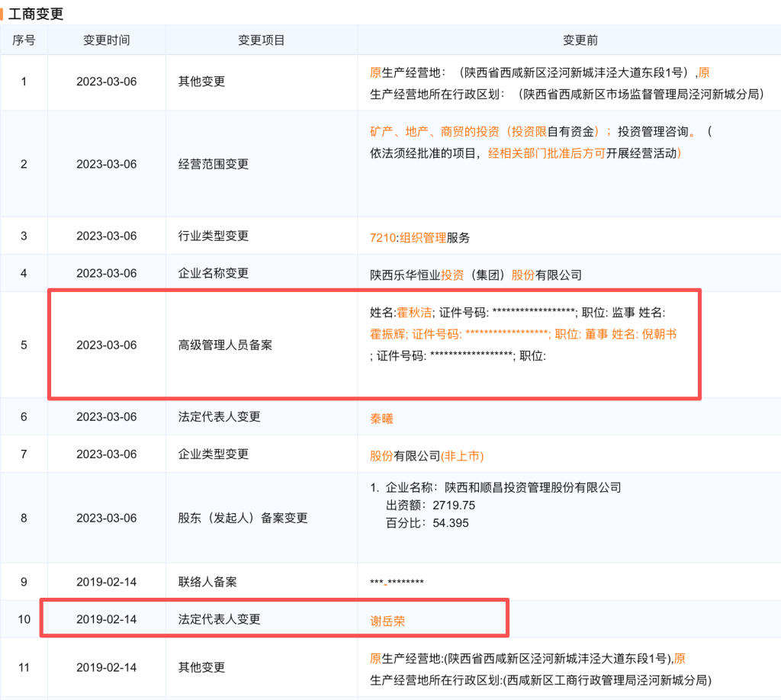Click 陕西乐华恒业投资（集团）股份有限公司
The image size is (781, 700).
click(x=476, y=275)
